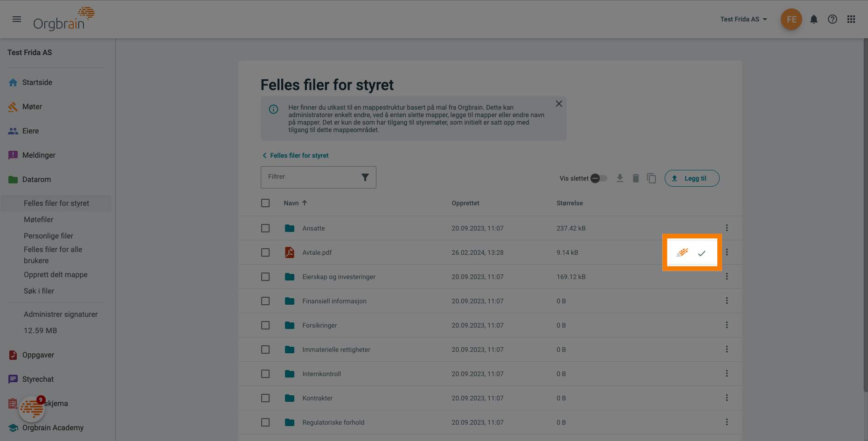868x441 pixels.
Task: Open more options for Avtale.pdf row
Action: [727, 252]
